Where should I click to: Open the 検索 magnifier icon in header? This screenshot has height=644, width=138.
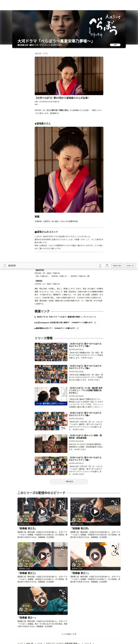click(100, 266)
